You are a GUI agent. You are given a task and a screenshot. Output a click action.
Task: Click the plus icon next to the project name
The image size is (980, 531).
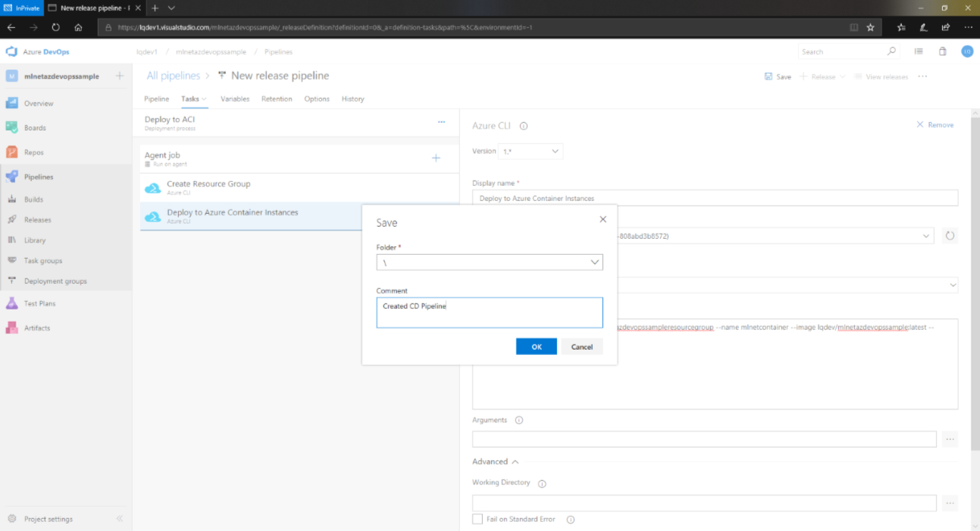coord(119,76)
